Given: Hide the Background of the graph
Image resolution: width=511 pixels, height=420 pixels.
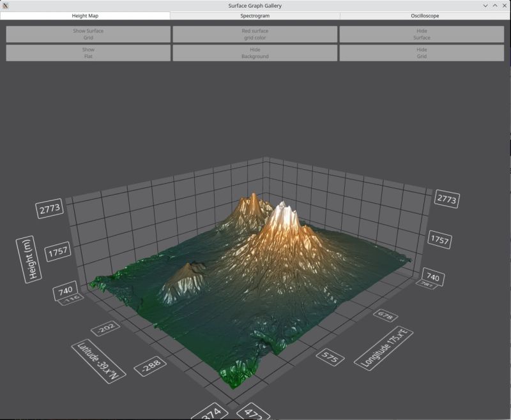Looking at the screenshot, I should coord(256,54).
